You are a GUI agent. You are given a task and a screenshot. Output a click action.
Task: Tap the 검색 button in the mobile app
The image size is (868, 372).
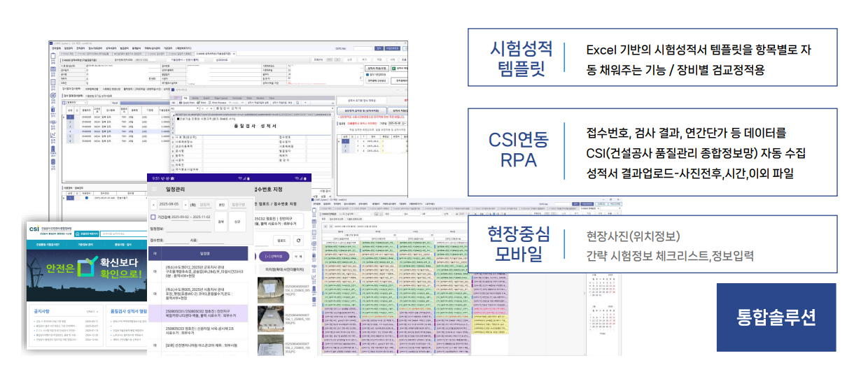[220, 222]
